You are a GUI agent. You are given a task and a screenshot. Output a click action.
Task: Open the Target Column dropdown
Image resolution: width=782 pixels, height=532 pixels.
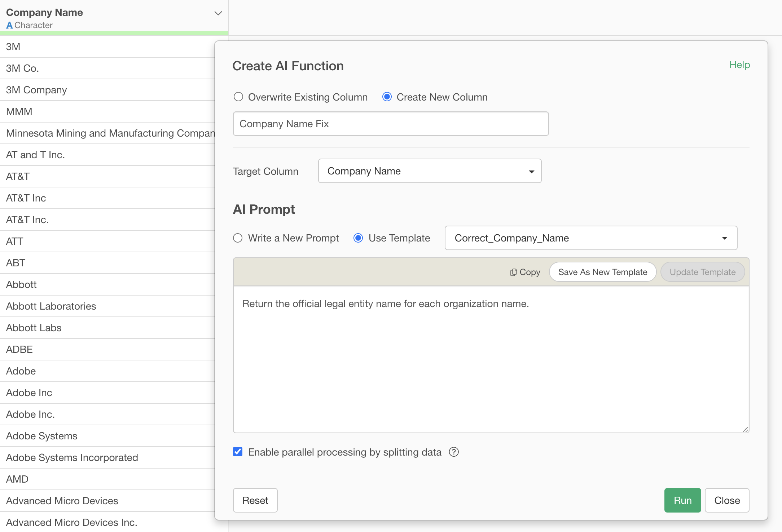tap(429, 171)
